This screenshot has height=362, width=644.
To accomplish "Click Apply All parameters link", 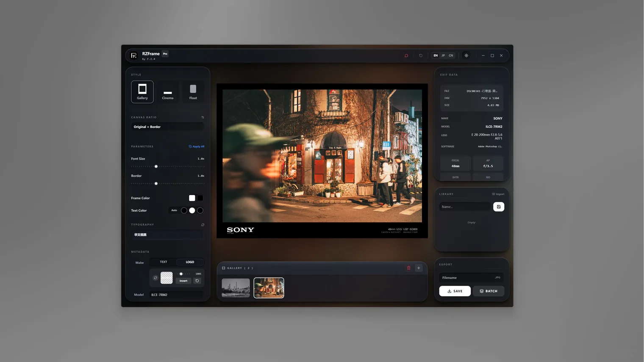I will 197,146.
